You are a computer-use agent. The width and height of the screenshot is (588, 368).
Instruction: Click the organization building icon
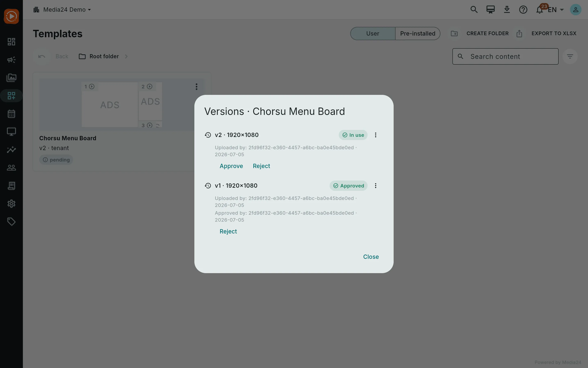coord(37,10)
